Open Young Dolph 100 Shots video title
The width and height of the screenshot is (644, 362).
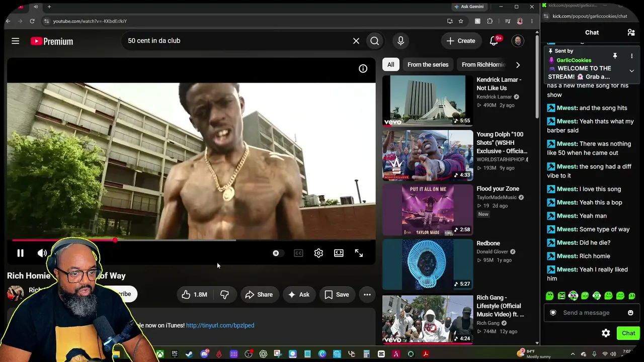(x=502, y=143)
